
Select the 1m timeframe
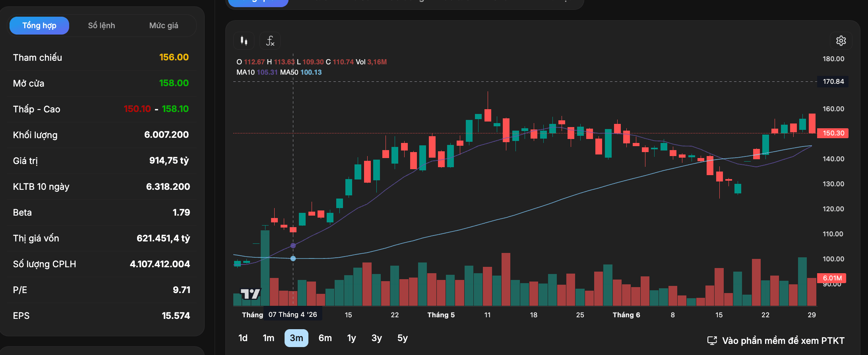click(x=269, y=338)
